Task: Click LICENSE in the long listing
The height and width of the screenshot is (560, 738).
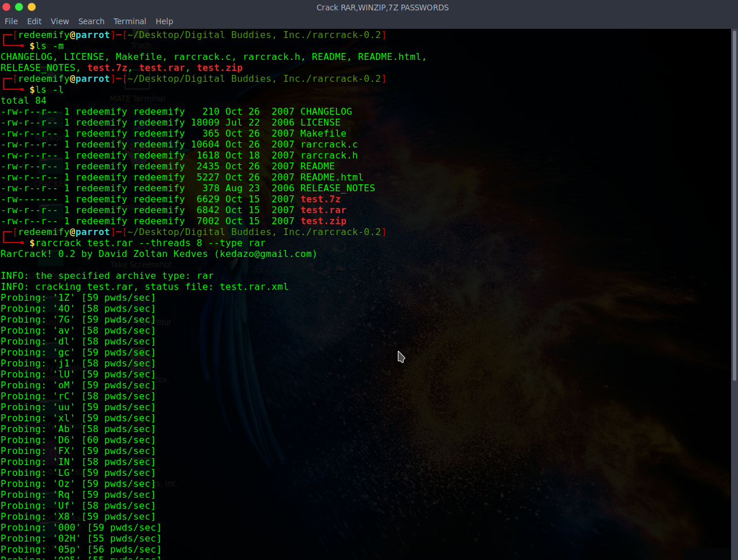Action: (x=320, y=123)
